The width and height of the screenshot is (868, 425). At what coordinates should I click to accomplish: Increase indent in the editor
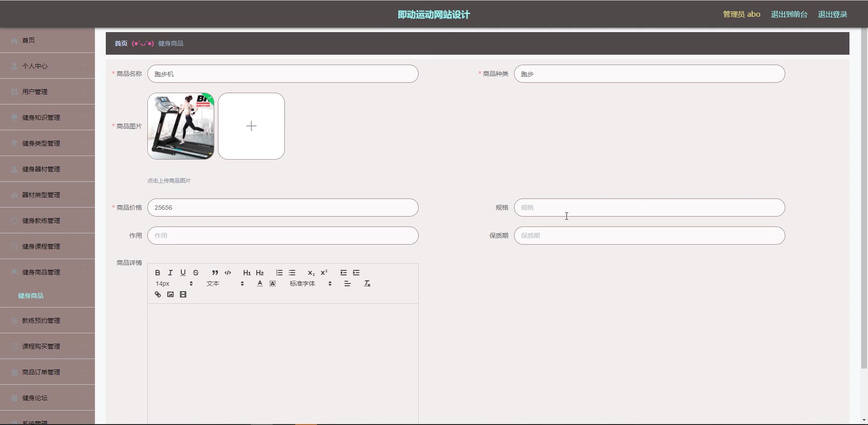click(x=356, y=273)
